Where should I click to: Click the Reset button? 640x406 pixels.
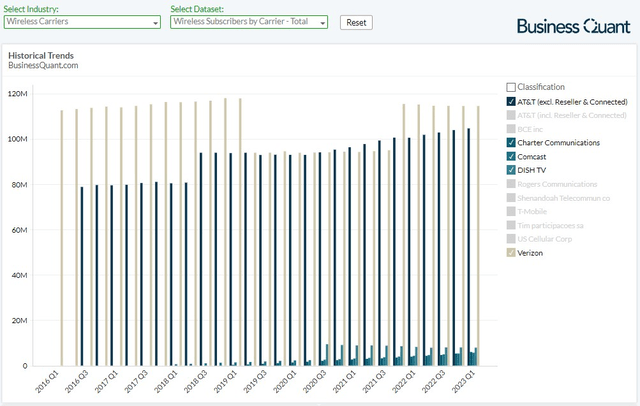tap(356, 23)
